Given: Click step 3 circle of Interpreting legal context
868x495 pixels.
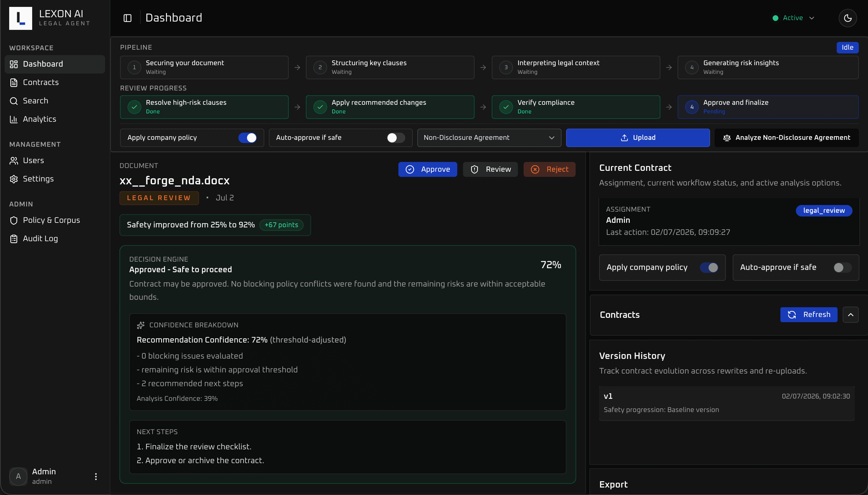Looking at the screenshot, I should coord(506,67).
